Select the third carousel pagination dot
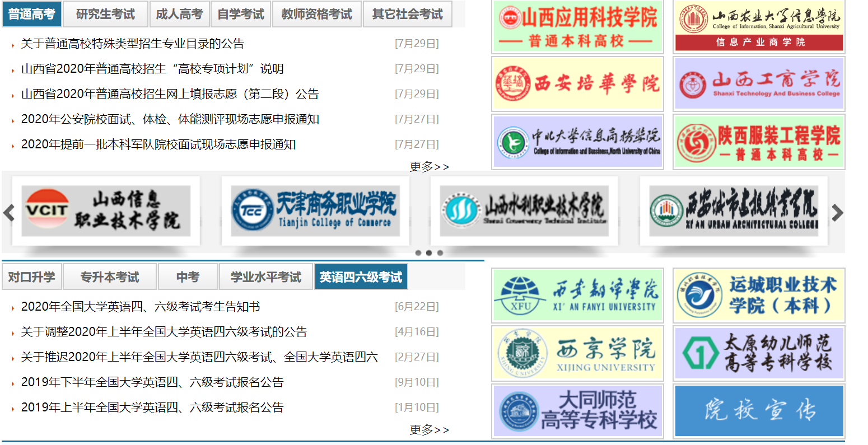 pyautogui.click(x=440, y=253)
